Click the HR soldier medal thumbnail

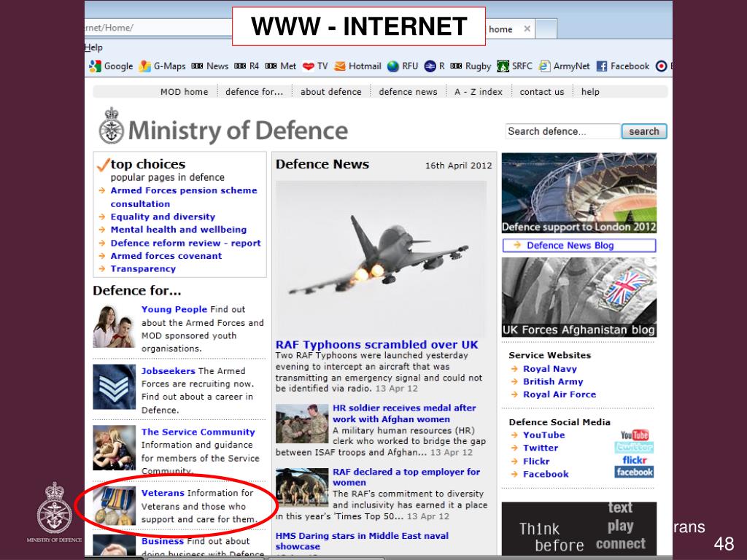(301, 424)
